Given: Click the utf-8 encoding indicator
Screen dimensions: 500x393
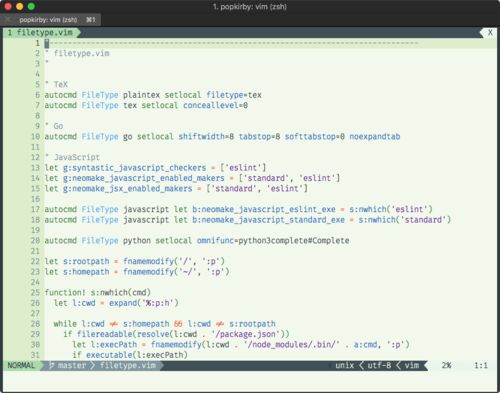Looking at the screenshot, I should (x=379, y=365).
